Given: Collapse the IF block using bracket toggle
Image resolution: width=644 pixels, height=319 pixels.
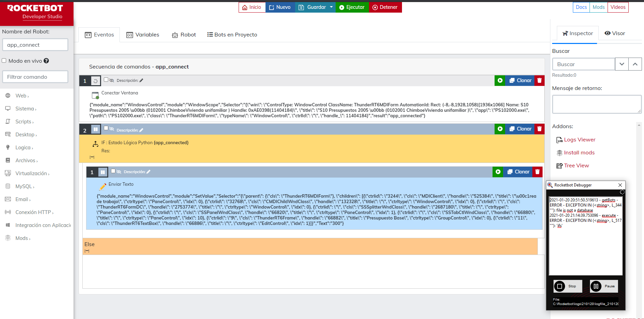Looking at the screenshot, I should tap(92, 157).
